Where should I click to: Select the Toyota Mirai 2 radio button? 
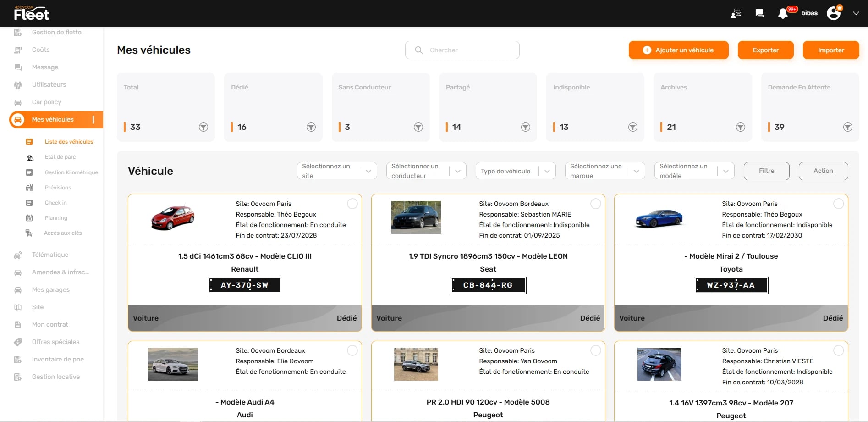pos(838,204)
